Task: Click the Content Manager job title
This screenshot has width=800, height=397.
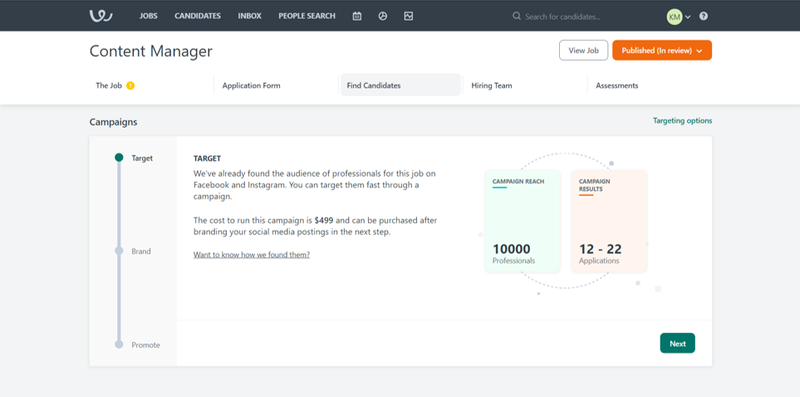Action: [x=151, y=51]
